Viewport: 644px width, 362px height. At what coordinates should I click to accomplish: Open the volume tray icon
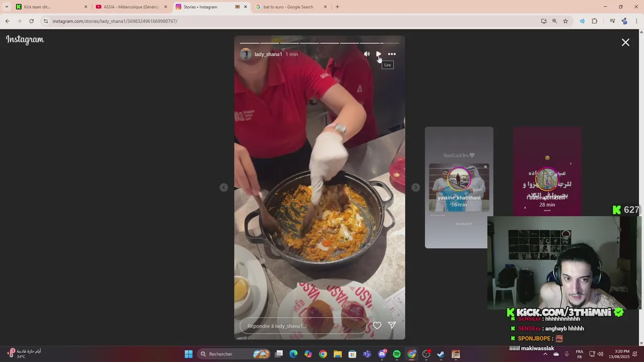pos(600,354)
